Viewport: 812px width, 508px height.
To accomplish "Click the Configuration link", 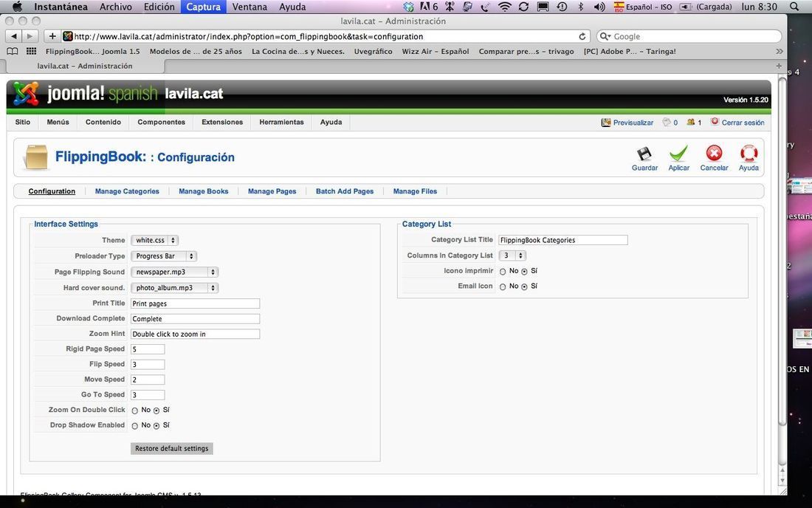I will (x=52, y=191).
